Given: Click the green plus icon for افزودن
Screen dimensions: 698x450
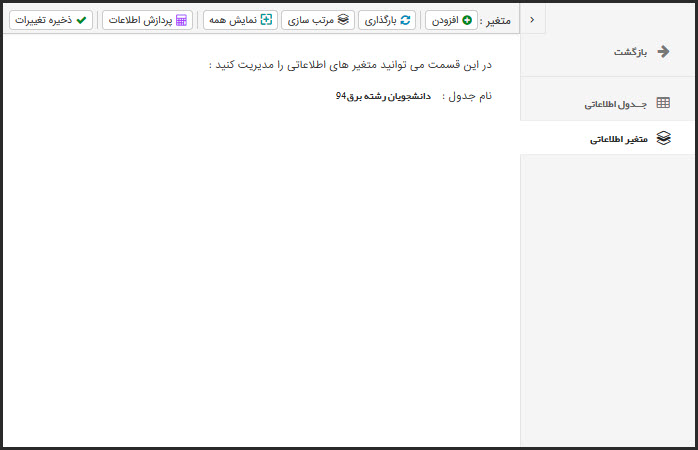Looking at the screenshot, I should click(468, 20).
